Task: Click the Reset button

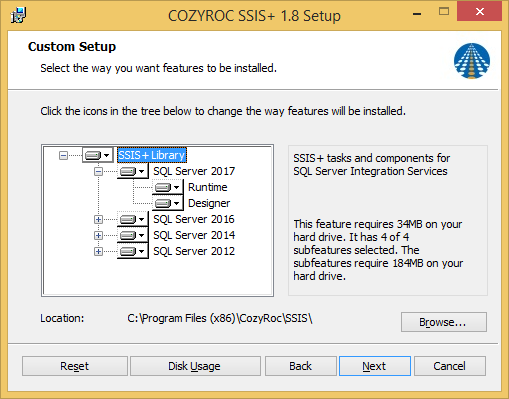Action: coord(75,366)
